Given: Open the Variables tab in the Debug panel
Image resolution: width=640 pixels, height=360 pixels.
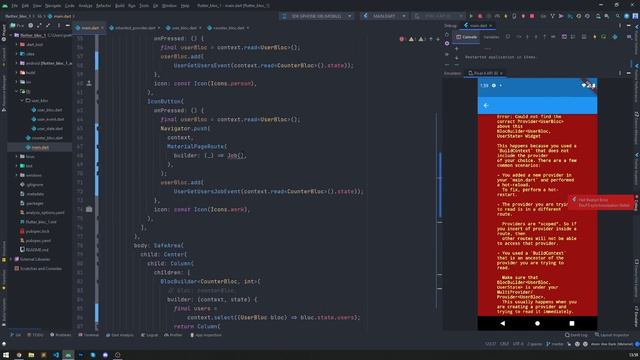Looking at the screenshot, I should click(491, 37).
